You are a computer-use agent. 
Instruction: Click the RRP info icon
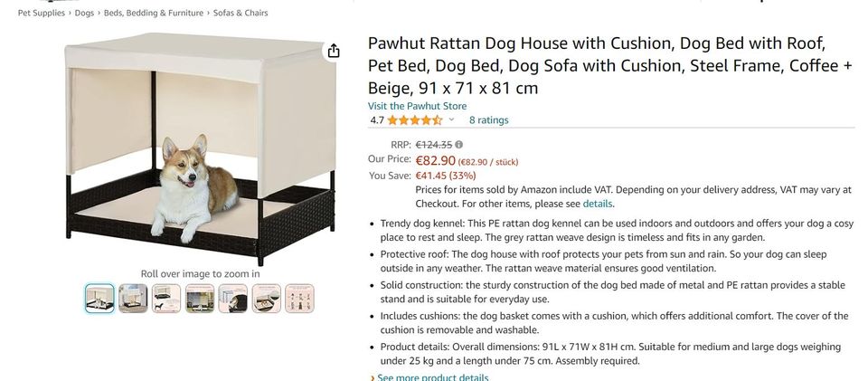[459, 144]
